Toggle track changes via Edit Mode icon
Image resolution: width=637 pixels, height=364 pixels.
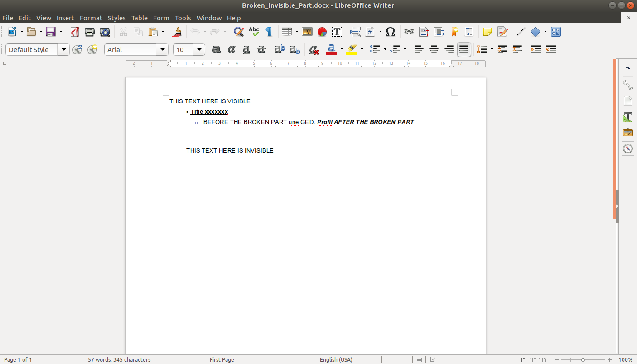503,32
